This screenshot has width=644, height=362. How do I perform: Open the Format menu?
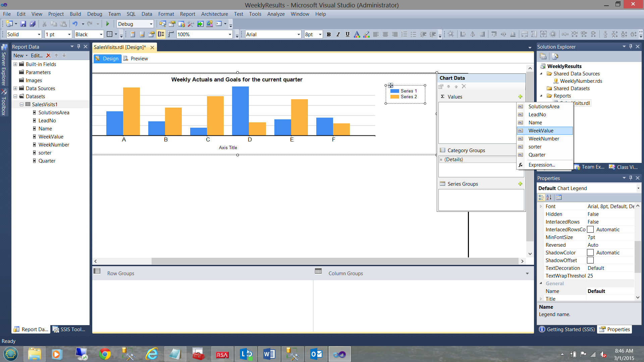166,14
